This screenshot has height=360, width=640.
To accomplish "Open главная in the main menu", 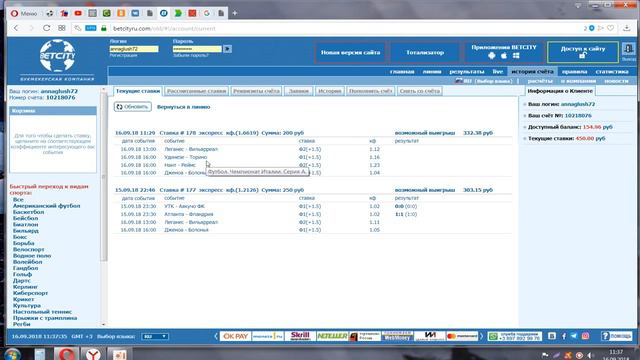I will 402,71.
